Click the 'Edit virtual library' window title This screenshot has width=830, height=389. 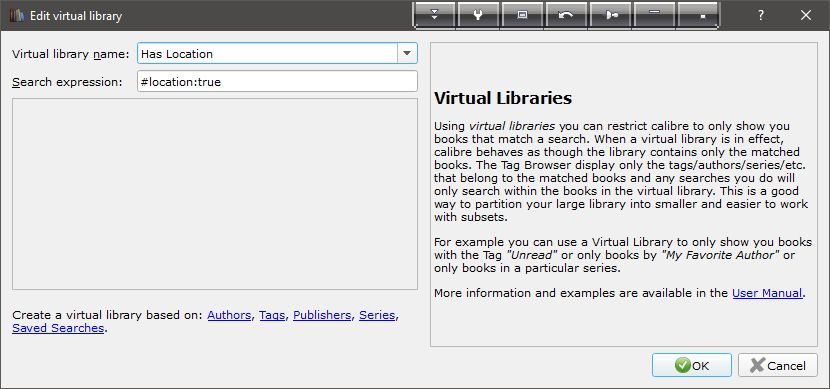[x=76, y=16]
